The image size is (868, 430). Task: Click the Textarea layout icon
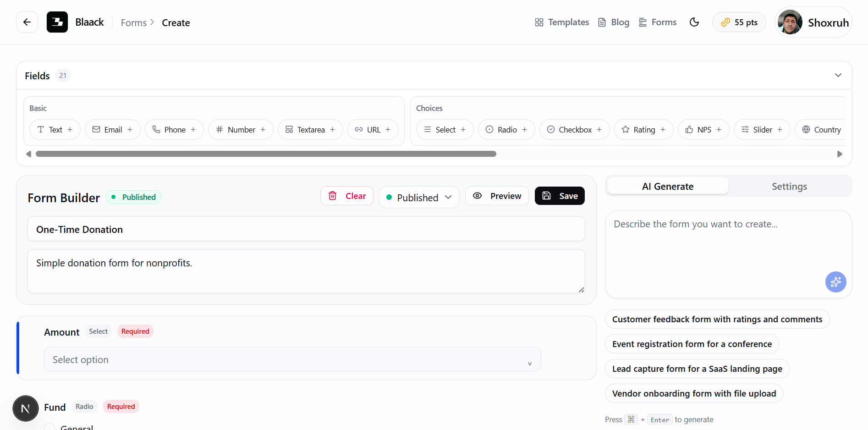(289, 129)
